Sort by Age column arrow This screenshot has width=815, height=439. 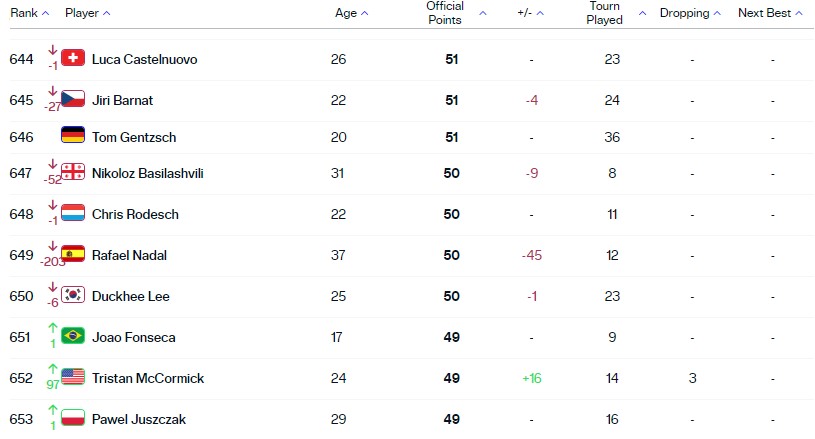coord(364,13)
